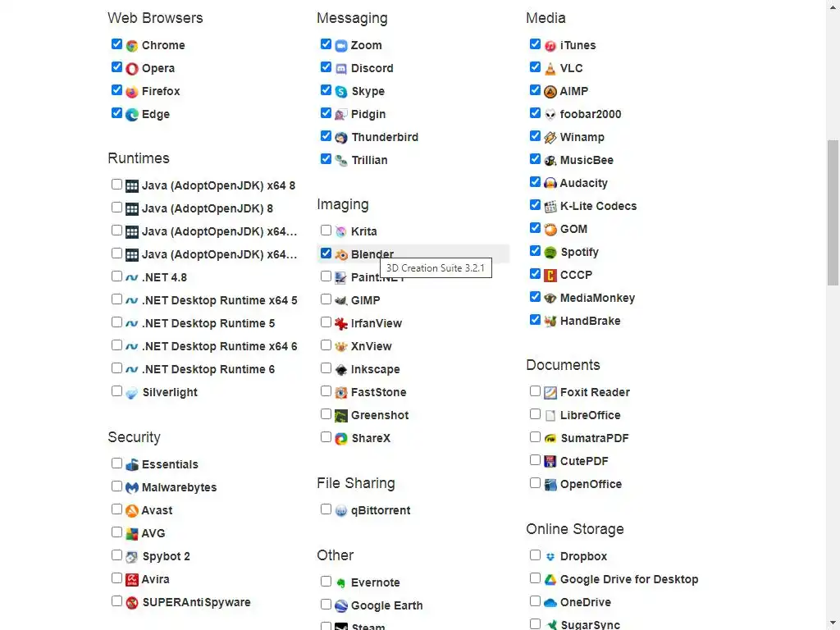The width and height of the screenshot is (840, 630).
Task: Click the Inkscape icon
Action: tap(341, 370)
